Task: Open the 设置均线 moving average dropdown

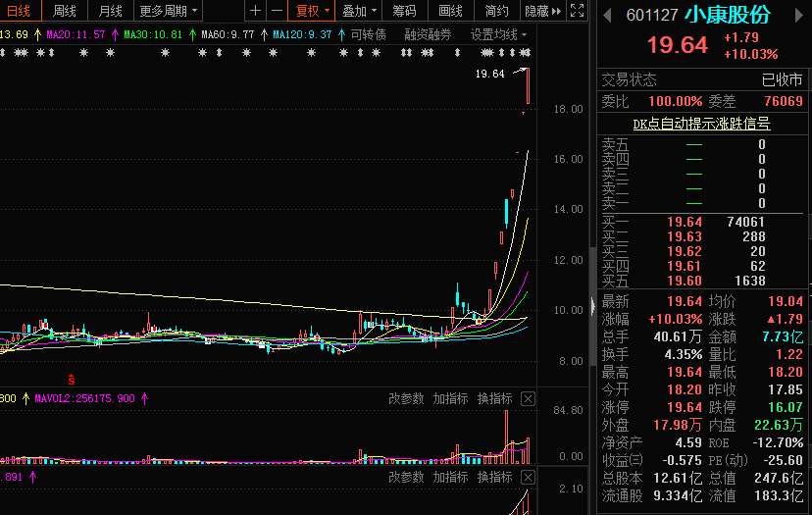Action: coord(499,34)
